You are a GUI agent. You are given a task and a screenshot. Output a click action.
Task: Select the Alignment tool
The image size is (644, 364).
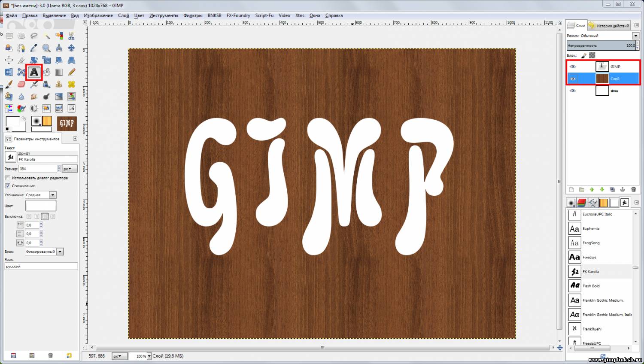9,60
